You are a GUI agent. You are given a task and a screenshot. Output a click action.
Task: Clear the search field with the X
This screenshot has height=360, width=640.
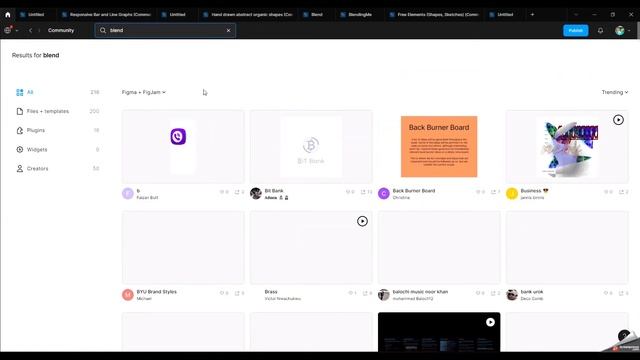tap(229, 30)
